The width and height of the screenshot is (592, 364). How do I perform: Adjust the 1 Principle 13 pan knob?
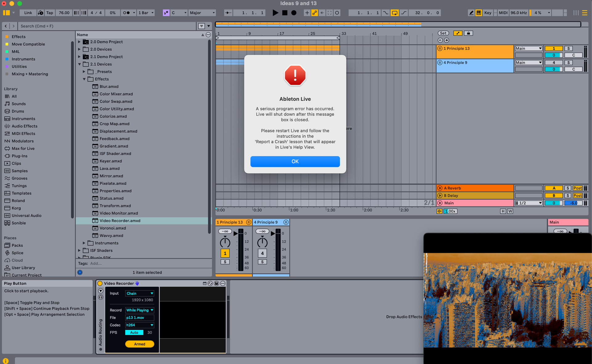(225, 242)
